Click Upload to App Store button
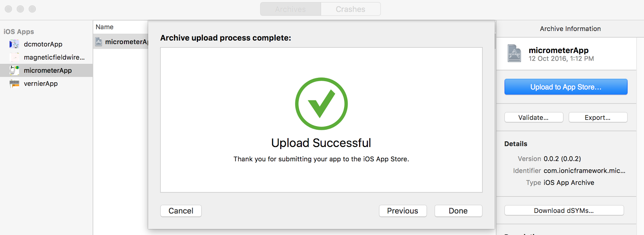644x235 pixels. [x=566, y=87]
